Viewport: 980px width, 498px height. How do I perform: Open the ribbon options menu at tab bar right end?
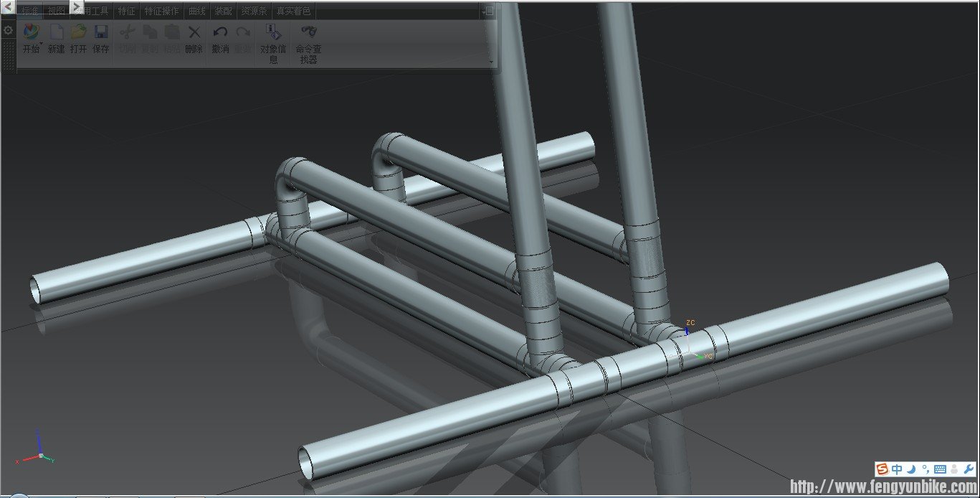click(488, 11)
